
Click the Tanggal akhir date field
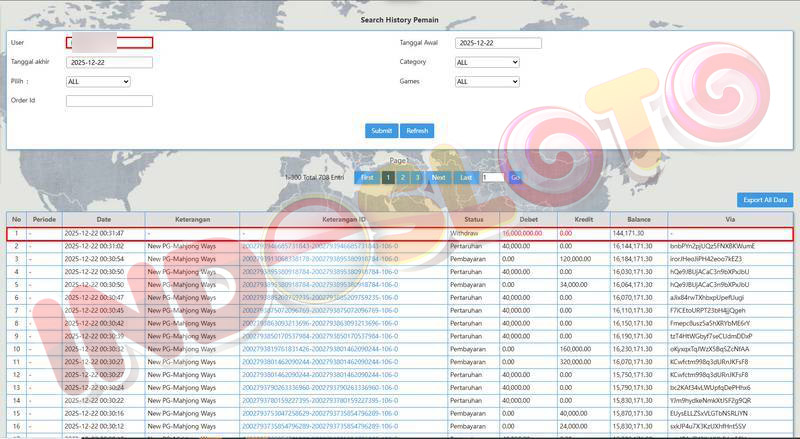(109, 62)
